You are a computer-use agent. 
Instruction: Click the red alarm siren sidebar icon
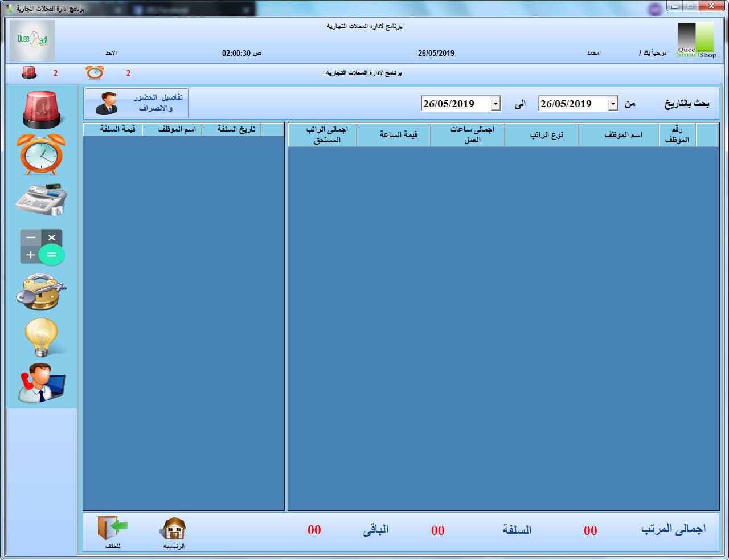point(42,110)
